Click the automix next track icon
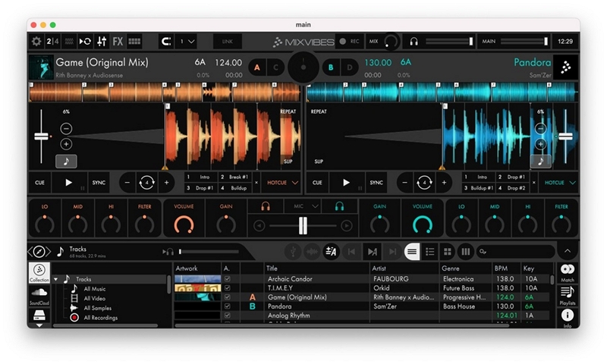 pyautogui.click(x=373, y=252)
